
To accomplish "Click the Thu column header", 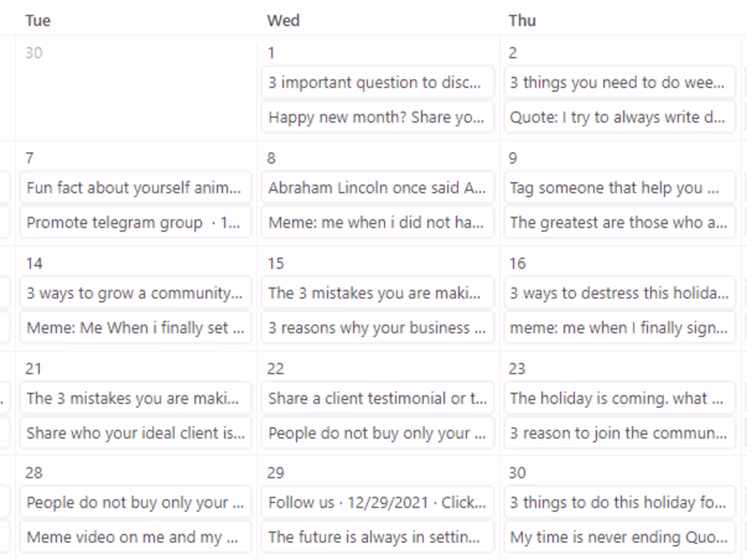I will click(522, 20).
